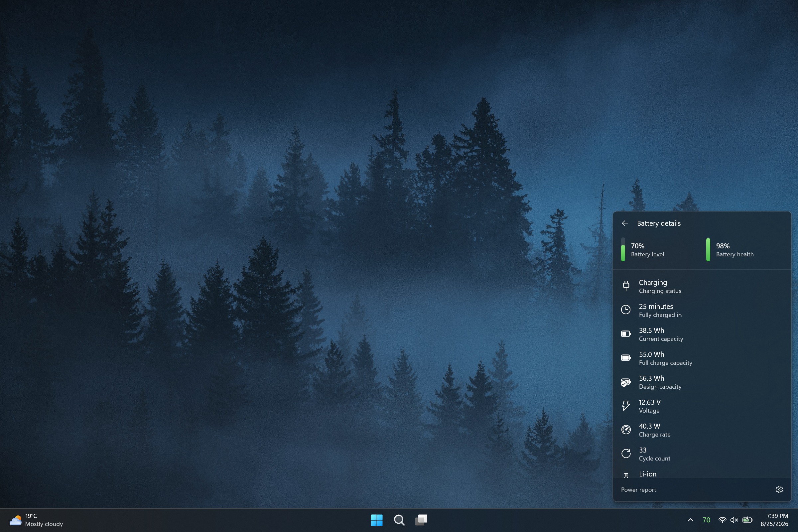
Task: Click the Design capacity icon
Action: click(626, 382)
